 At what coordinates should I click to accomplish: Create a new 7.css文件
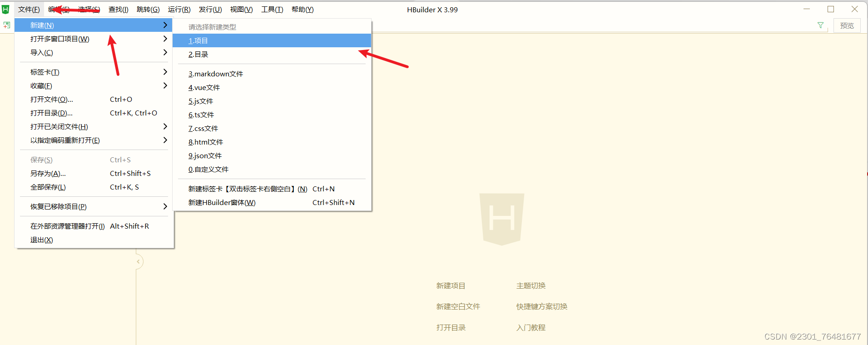(x=272, y=129)
